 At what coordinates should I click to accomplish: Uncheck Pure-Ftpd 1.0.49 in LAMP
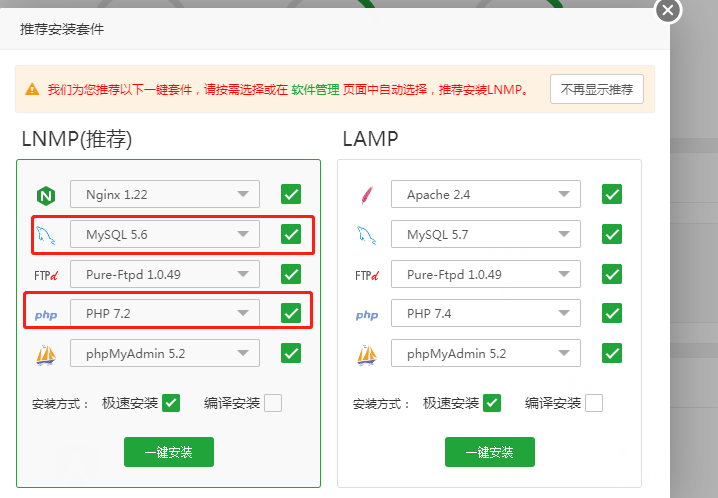[612, 274]
